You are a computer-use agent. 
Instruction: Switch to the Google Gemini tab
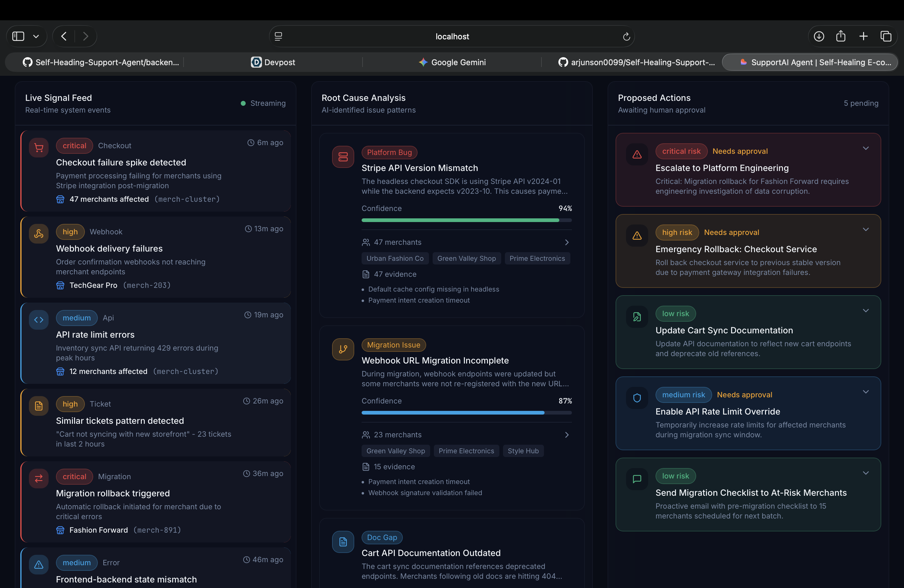(x=452, y=62)
